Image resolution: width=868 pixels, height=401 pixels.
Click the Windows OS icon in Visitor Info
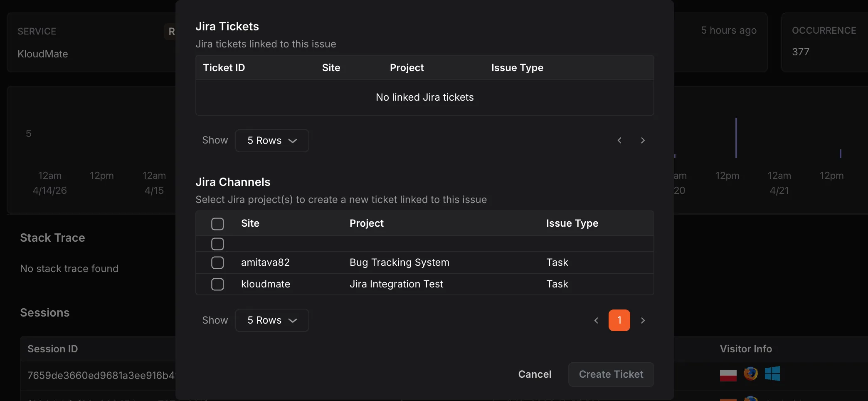pyautogui.click(x=772, y=374)
